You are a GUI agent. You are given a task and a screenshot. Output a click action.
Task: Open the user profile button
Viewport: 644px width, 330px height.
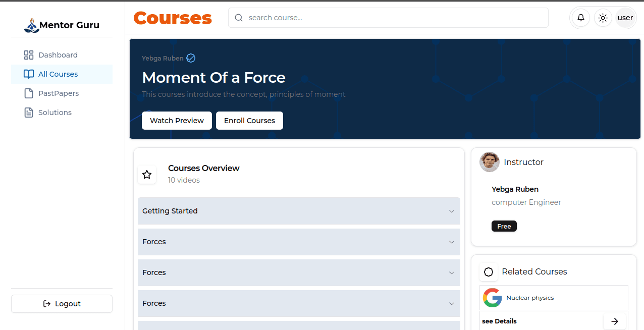click(x=625, y=18)
